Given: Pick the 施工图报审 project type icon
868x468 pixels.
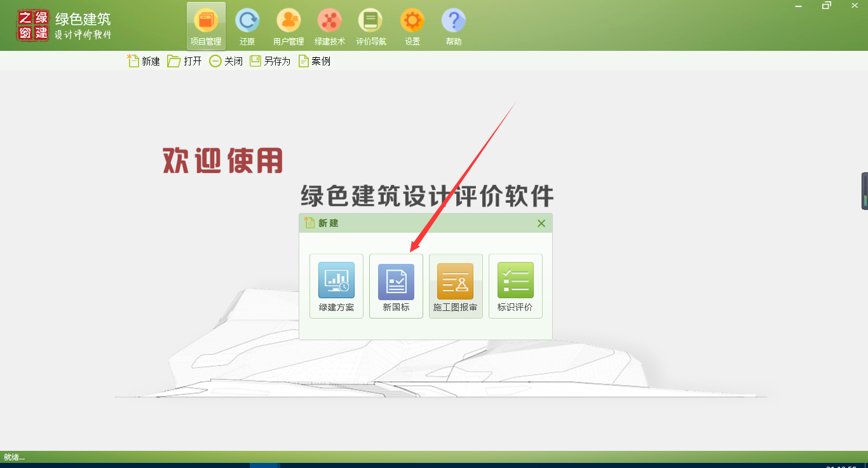Looking at the screenshot, I should [456, 286].
